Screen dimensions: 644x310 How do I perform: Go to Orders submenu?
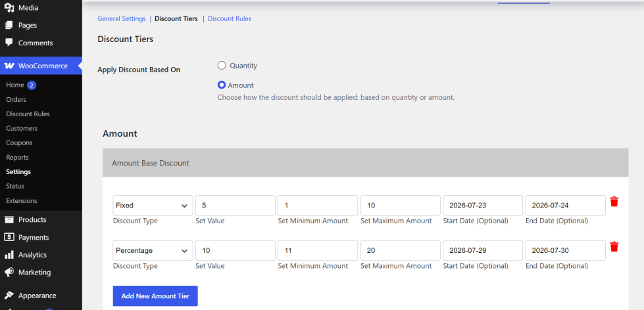[x=16, y=99]
